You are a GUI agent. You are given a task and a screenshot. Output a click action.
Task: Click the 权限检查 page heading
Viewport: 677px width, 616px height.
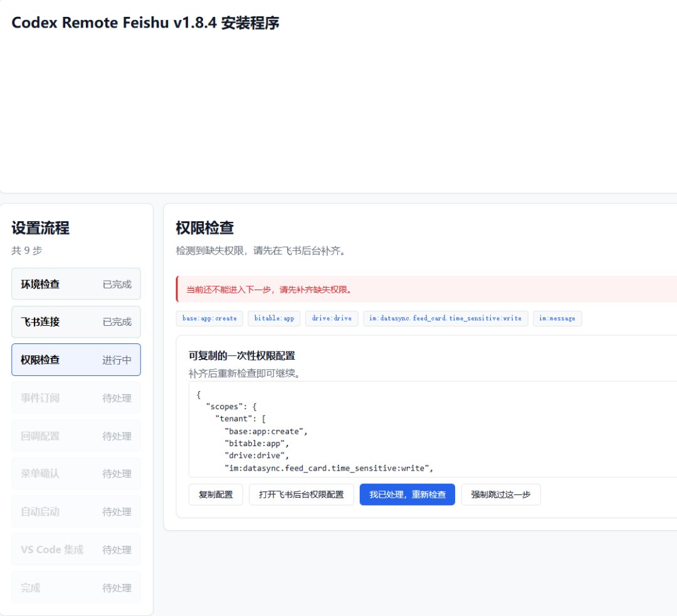coord(204,227)
